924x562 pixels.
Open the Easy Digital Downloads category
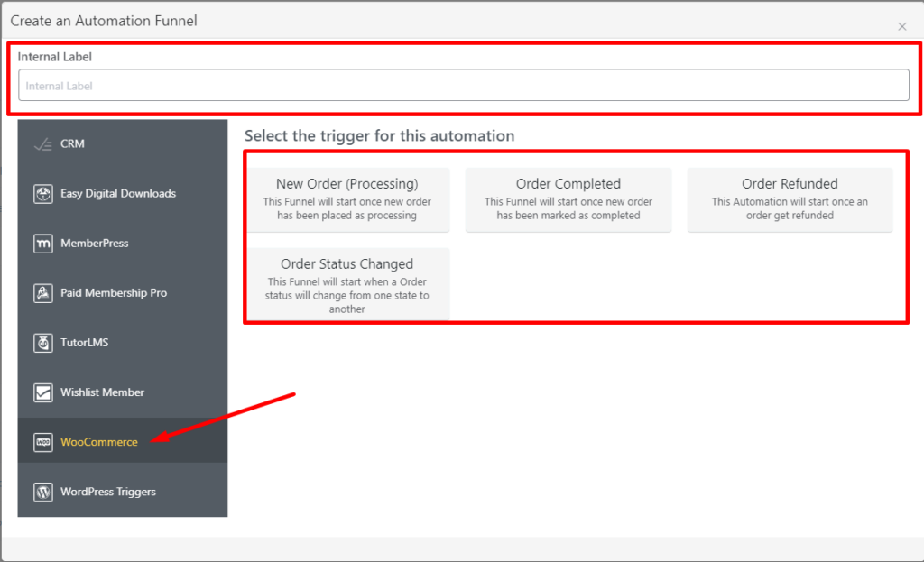tap(123, 194)
